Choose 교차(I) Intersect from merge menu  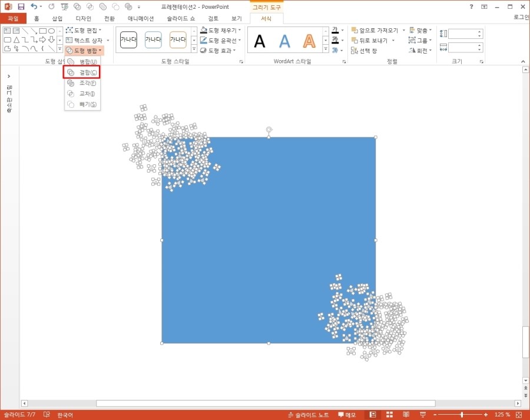click(x=82, y=94)
